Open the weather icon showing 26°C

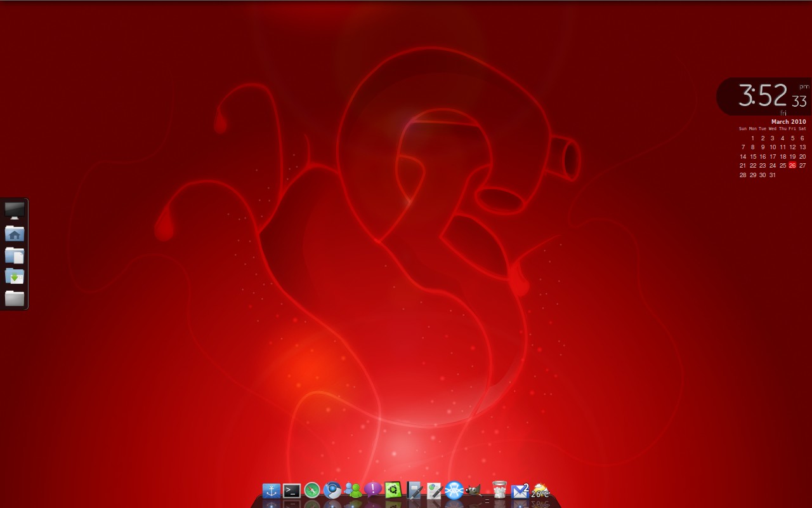(x=540, y=491)
